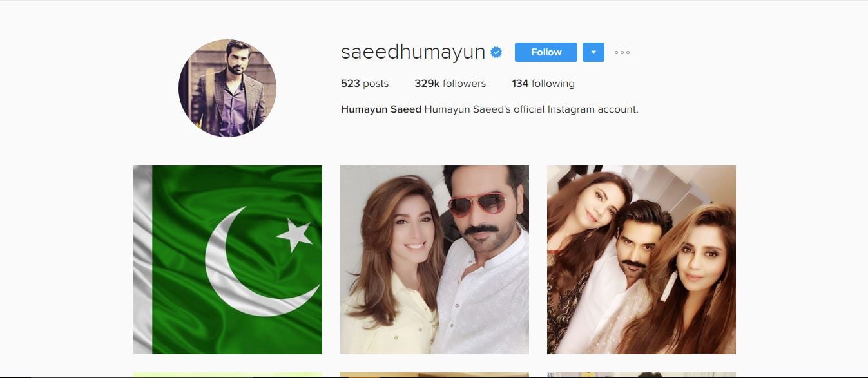Open partially visible post below flag
This screenshot has height=378, width=868.
(227, 375)
